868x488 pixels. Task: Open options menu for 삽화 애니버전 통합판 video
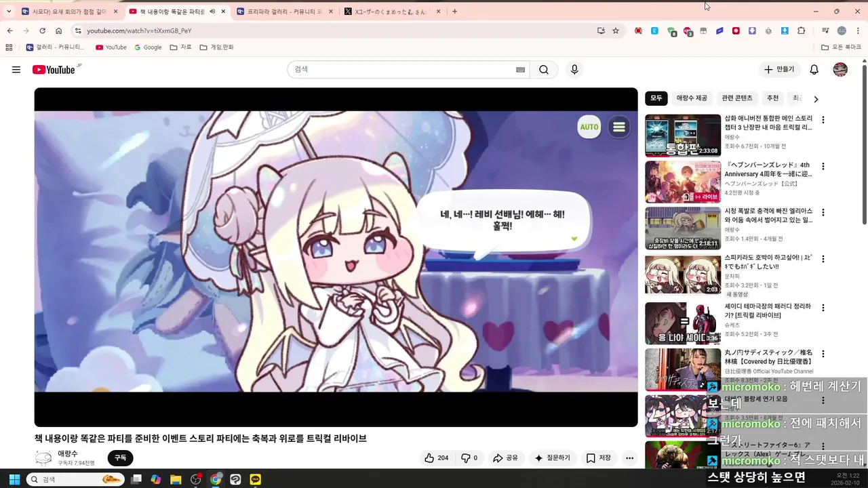pyautogui.click(x=823, y=120)
